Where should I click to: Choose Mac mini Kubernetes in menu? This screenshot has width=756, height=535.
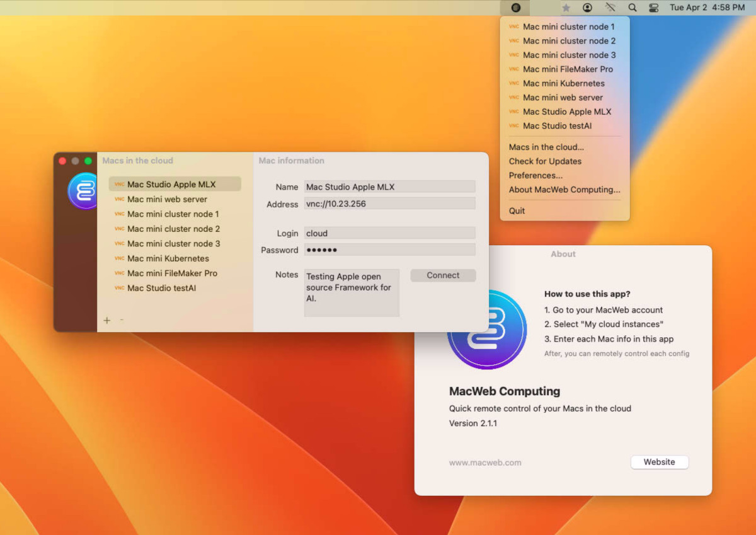pos(564,83)
